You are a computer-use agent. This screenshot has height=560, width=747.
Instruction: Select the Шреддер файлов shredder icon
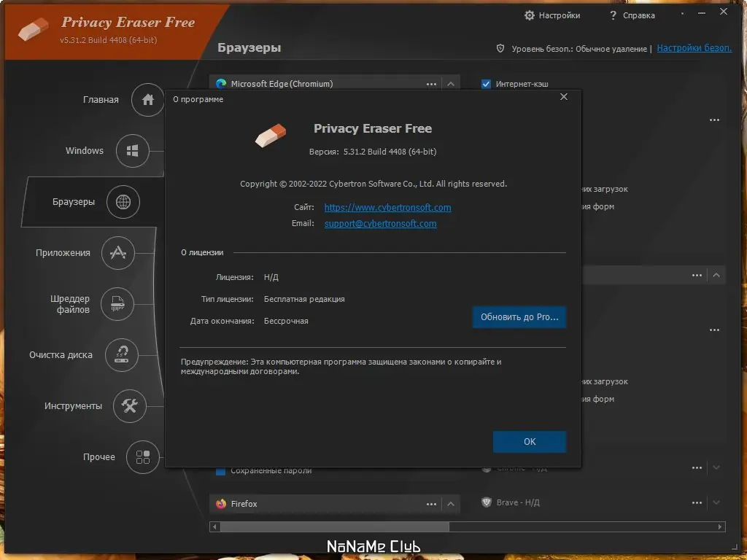(x=117, y=304)
